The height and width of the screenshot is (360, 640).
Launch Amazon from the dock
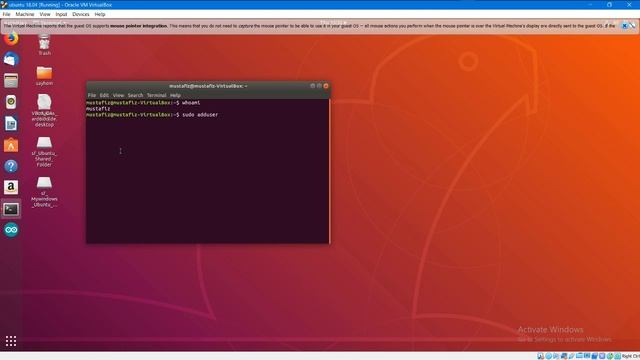(x=11, y=187)
